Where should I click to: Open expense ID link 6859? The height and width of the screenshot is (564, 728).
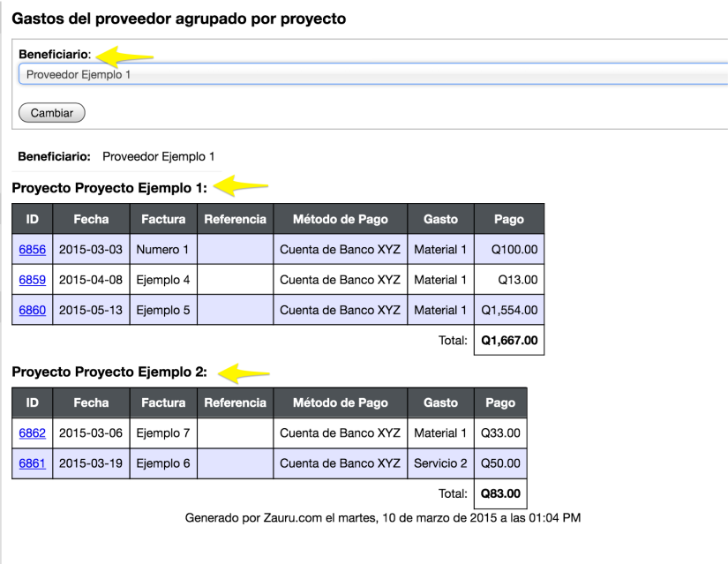pos(33,280)
